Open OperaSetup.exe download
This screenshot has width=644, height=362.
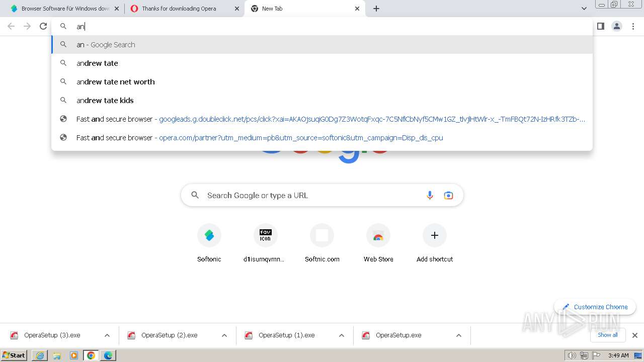pyautogui.click(x=398, y=335)
